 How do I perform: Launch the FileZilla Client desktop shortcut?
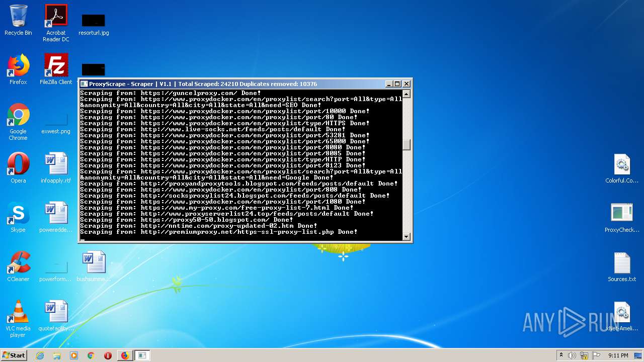pyautogui.click(x=56, y=69)
